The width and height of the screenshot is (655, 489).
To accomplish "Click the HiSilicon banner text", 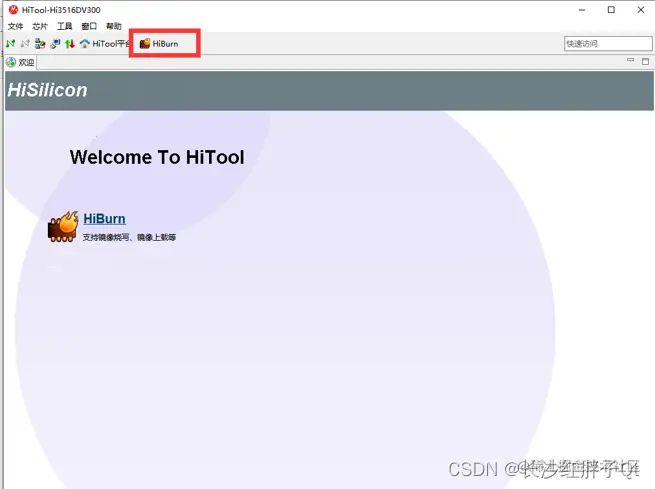I will click(x=47, y=90).
